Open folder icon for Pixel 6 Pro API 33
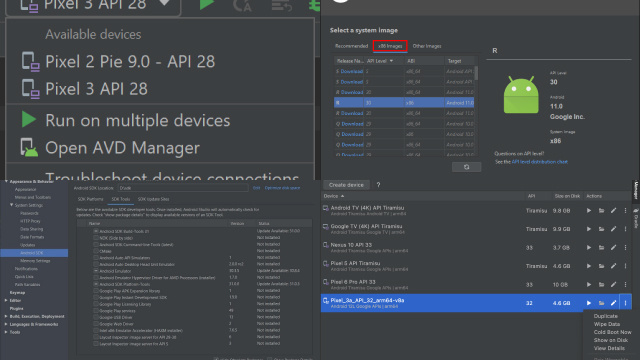Image resolution: width=640 pixels, height=360 pixels. pyautogui.click(x=601, y=284)
